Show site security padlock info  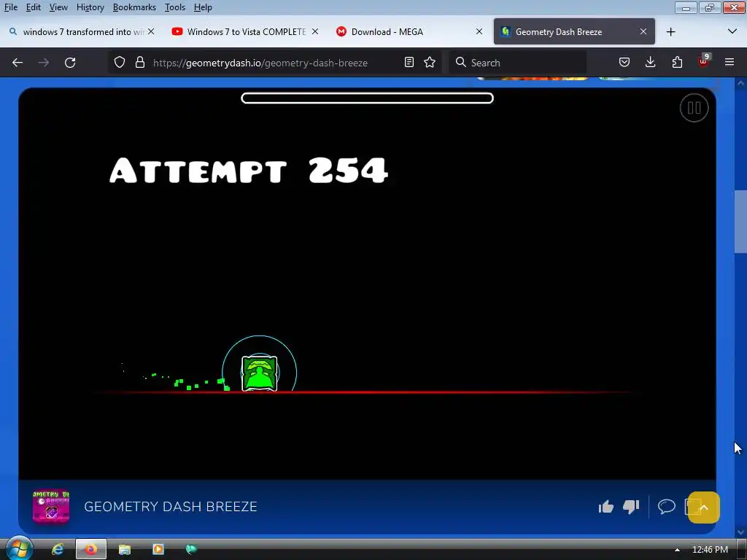(139, 63)
